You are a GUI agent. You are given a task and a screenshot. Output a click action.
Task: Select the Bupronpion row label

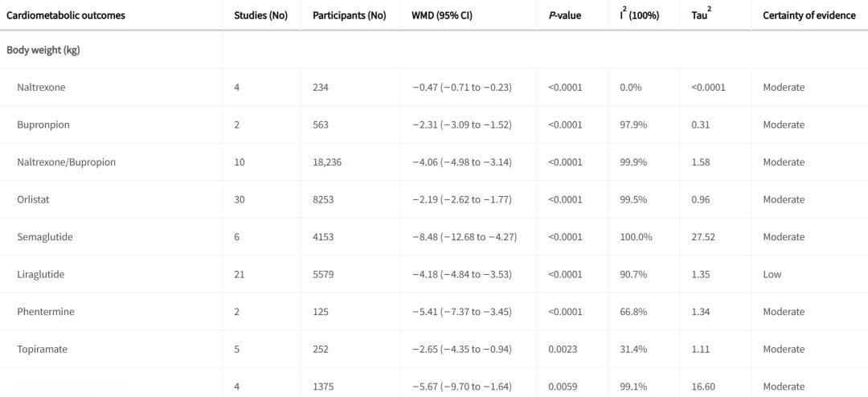(43, 125)
